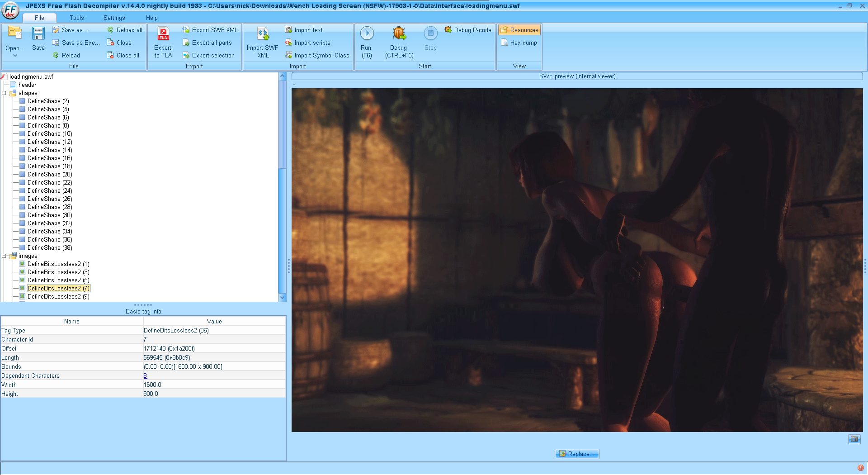Select DefineShape (24) in the tree
The width and height of the screenshot is (868, 475).
click(50, 191)
